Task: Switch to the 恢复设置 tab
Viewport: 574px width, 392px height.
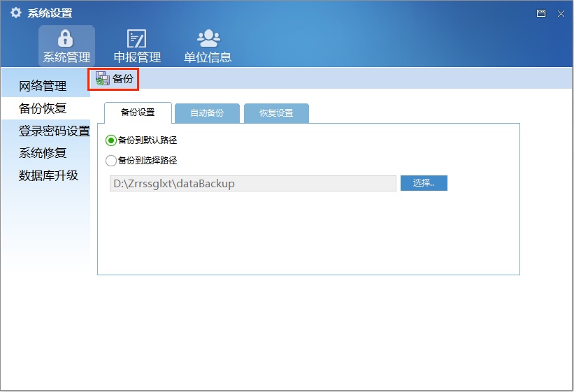Action: coord(276,113)
